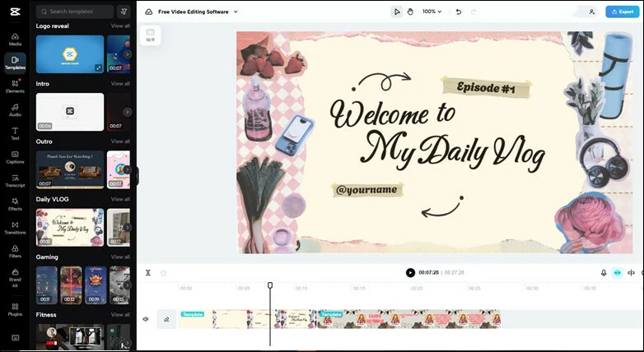Select the Thank You For Watching outro
644x352 pixels.
coord(70,169)
